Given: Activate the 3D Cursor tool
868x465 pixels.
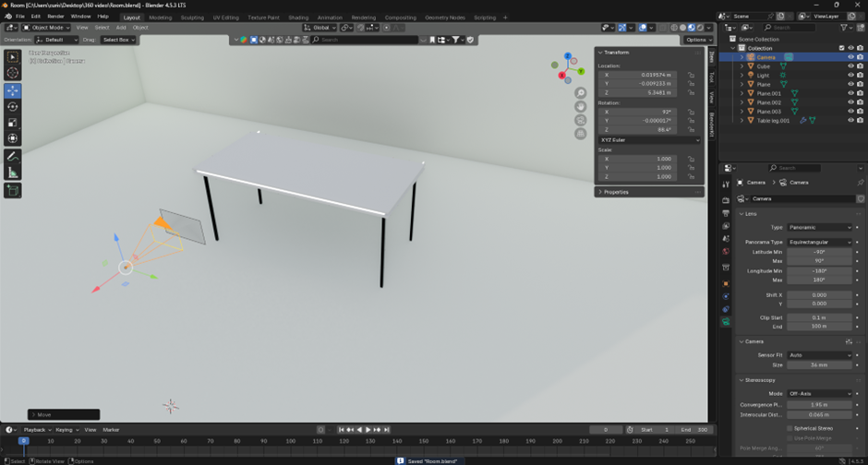Looking at the screenshot, I should click(x=13, y=73).
